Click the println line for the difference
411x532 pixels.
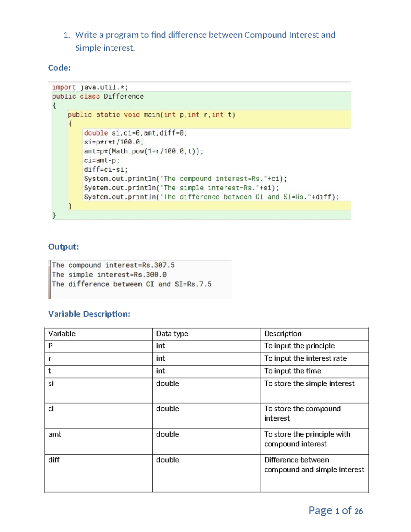pyautogui.click(x=212, y=197)
